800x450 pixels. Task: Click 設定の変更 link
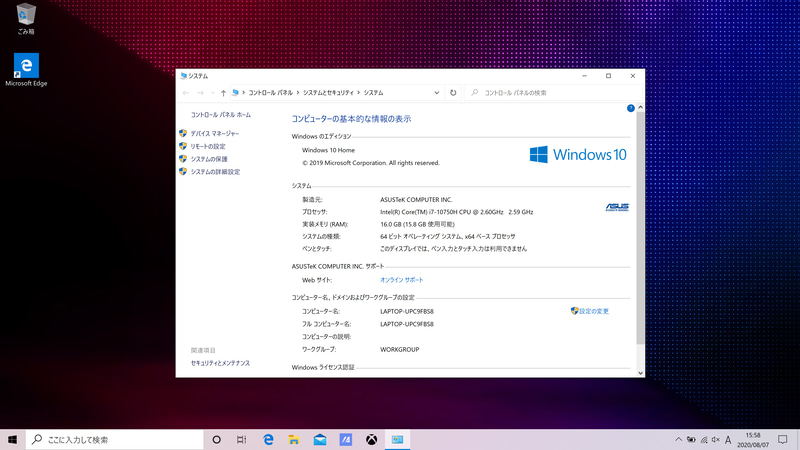click(594, 311)
